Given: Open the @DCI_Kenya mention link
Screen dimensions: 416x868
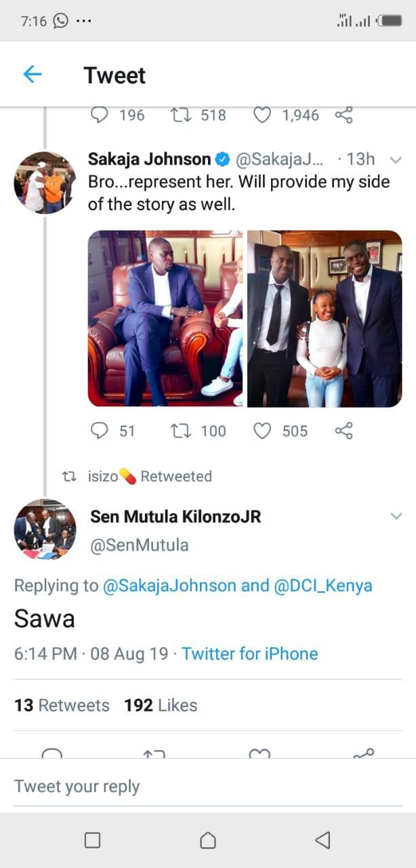Looking at the screenshot, I should tap(323, 586).
